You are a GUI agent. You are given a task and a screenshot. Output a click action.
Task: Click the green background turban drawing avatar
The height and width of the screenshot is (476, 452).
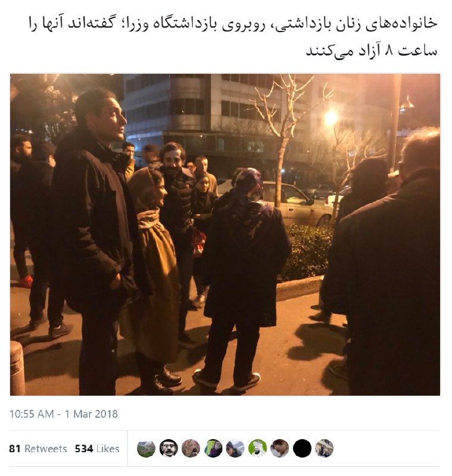pyautogui.click(x=258, y=449)
